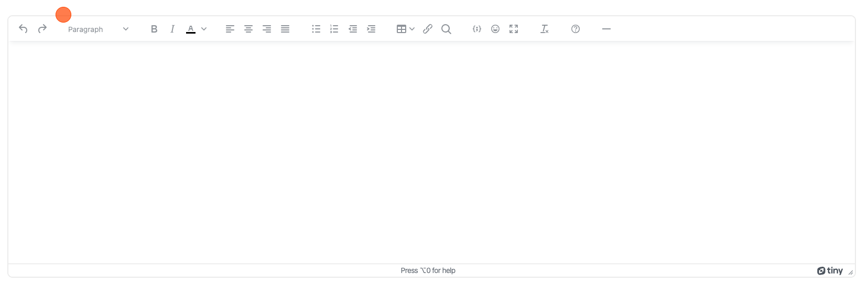The image size is (868, 283).
Task: Insert a code sample block
Action: coord(477,29)
